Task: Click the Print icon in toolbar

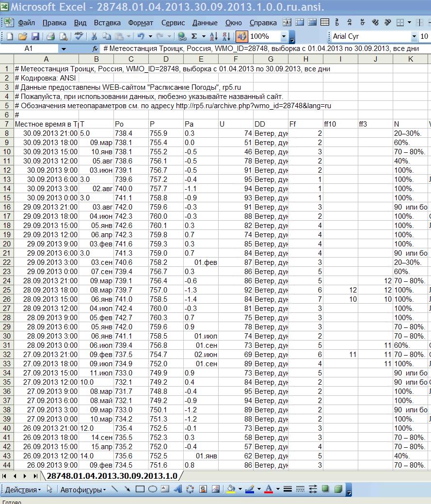Action: point(50,36)
